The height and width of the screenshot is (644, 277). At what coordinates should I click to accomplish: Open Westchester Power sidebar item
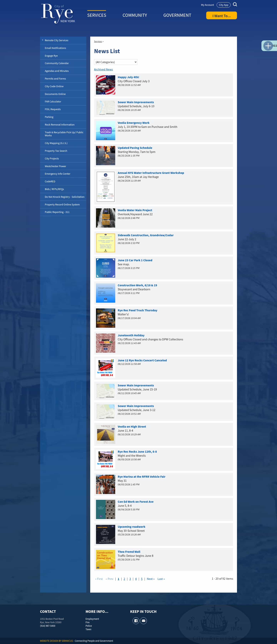click(x=63, y=166)
